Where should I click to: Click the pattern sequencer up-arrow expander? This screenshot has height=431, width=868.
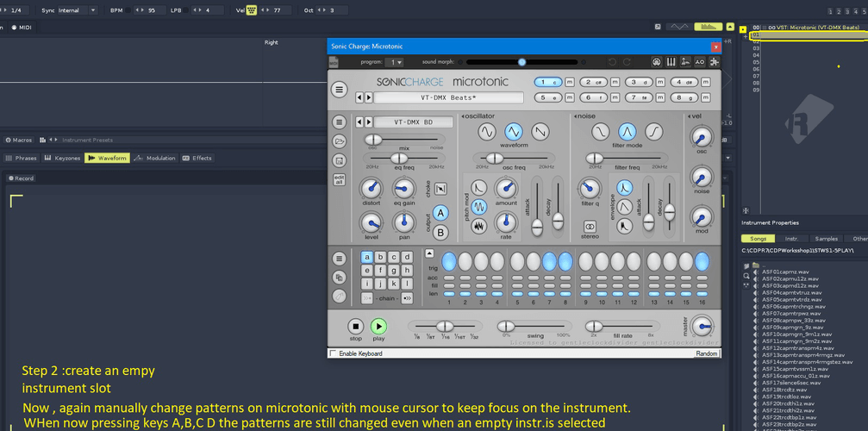[429, 253]
